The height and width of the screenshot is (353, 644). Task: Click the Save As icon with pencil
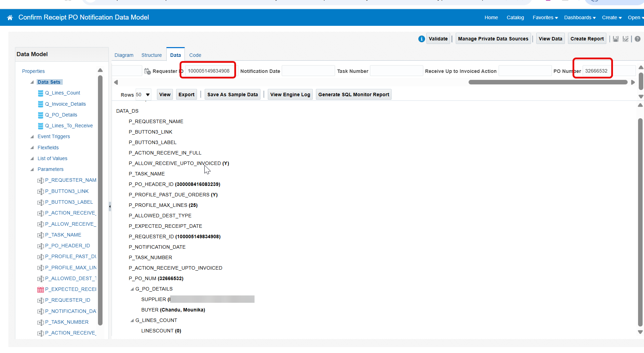click(626, 39)
